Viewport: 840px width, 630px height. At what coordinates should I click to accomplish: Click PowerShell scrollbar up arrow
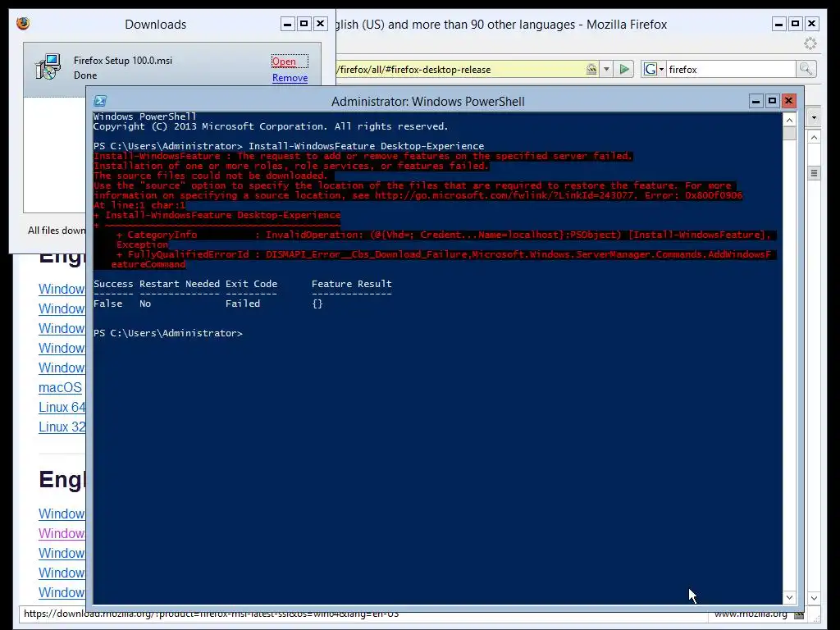tap(789, 121)
